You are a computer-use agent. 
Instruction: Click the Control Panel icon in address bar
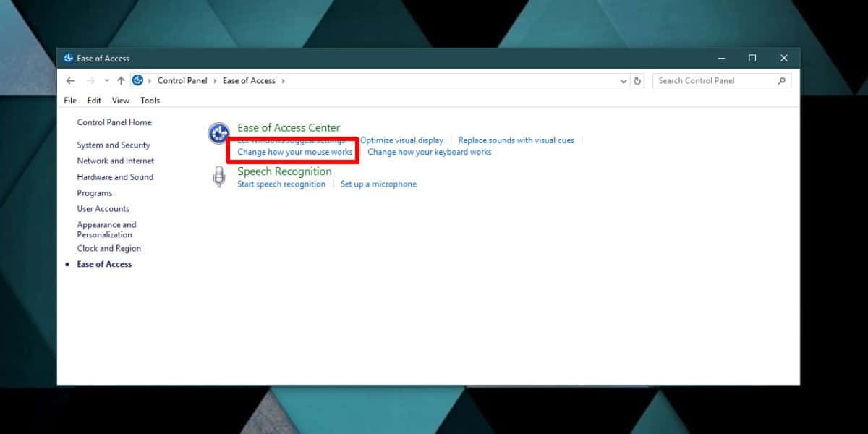click(138, 80)
